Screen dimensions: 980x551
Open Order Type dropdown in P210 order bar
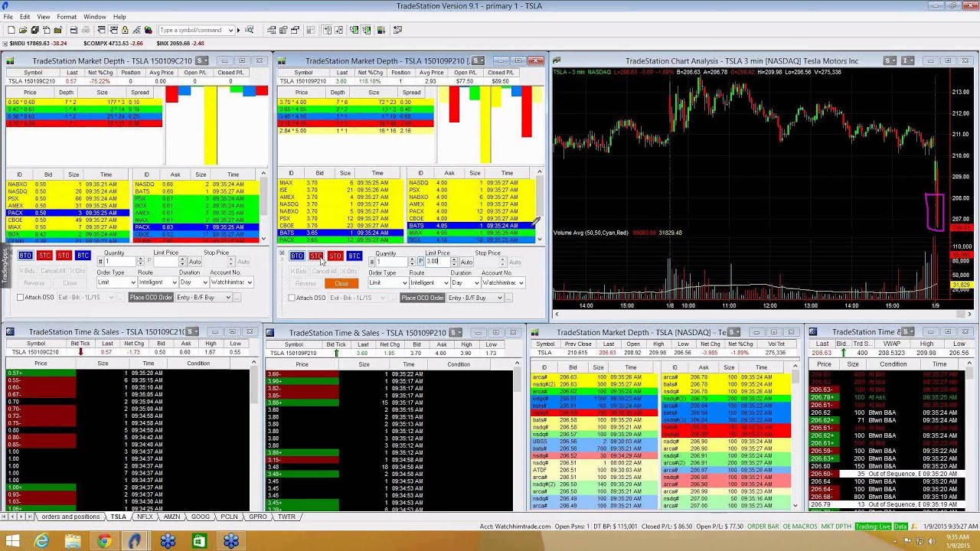tap(403, 283)
